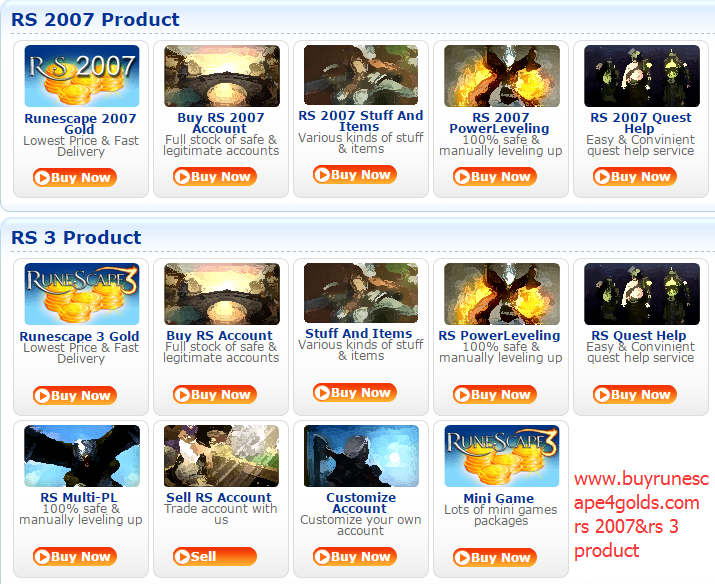Click the RS Multi-PL dragon image
The height and width of the screenshot is (584, 715).
82,456
